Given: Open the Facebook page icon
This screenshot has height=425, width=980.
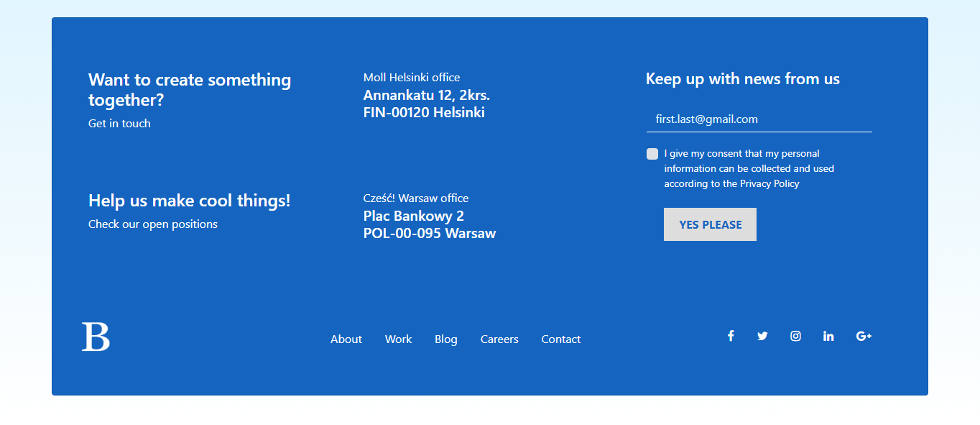Looking at the screenshot, I should click(x=731, y=335).
